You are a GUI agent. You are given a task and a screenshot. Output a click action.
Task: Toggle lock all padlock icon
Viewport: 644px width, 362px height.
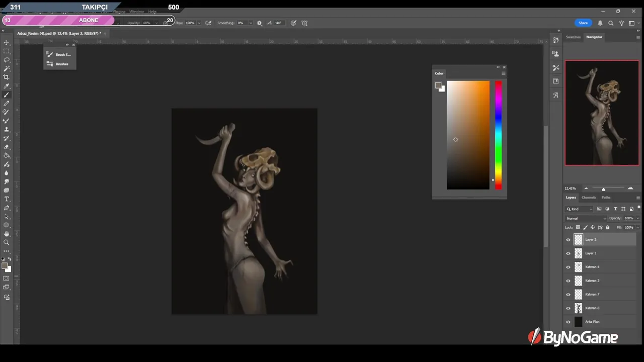coord(607,227)
